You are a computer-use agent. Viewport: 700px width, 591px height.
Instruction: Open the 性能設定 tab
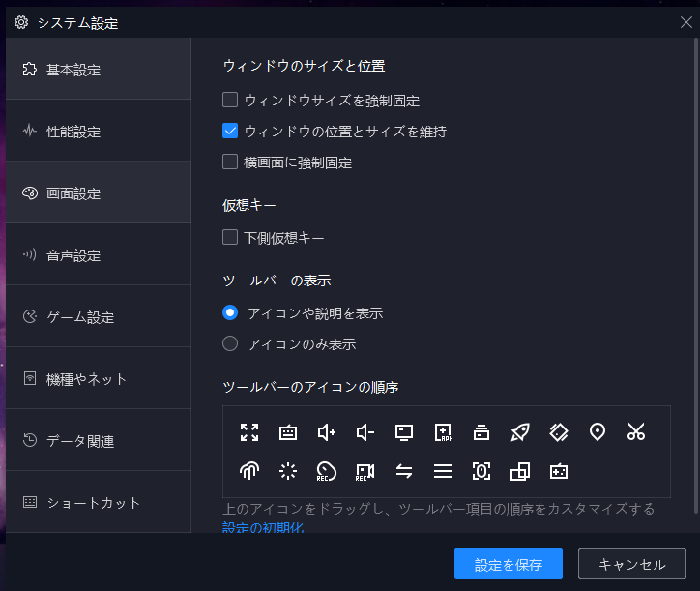(x=99, y=131)
